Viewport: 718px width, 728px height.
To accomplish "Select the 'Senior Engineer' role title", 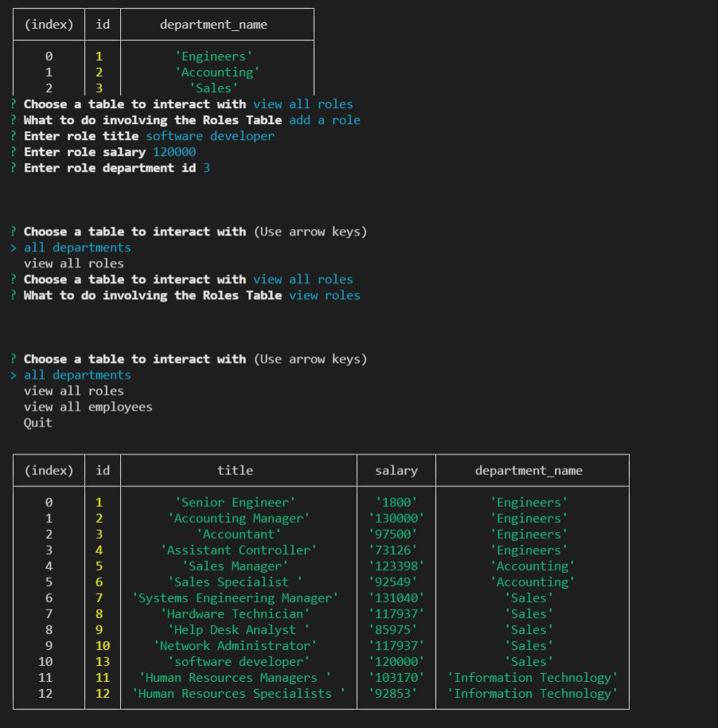I will (x=235, y=502).
